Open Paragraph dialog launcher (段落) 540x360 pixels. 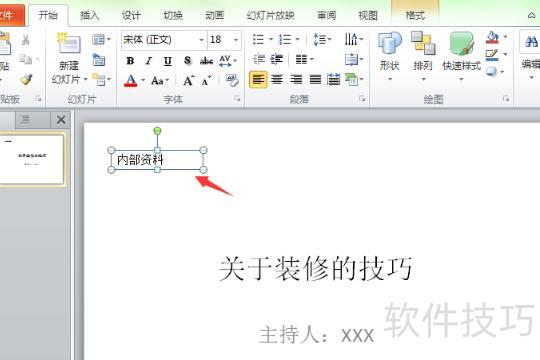coord(362,99)
